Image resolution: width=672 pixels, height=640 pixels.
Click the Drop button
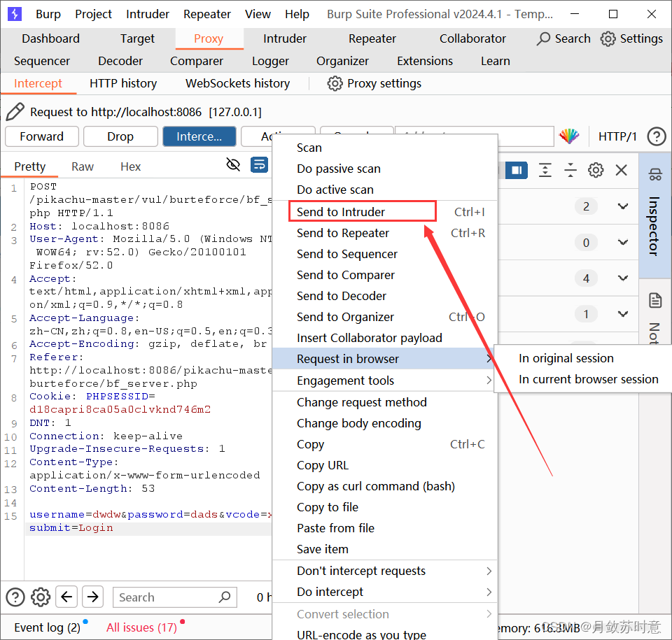pos(120,136)
